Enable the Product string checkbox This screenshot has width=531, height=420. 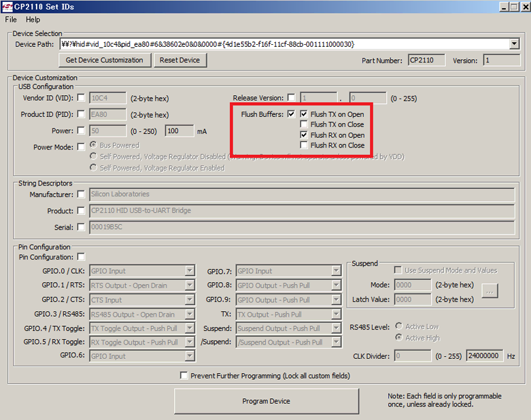click(x=81, y=211)
